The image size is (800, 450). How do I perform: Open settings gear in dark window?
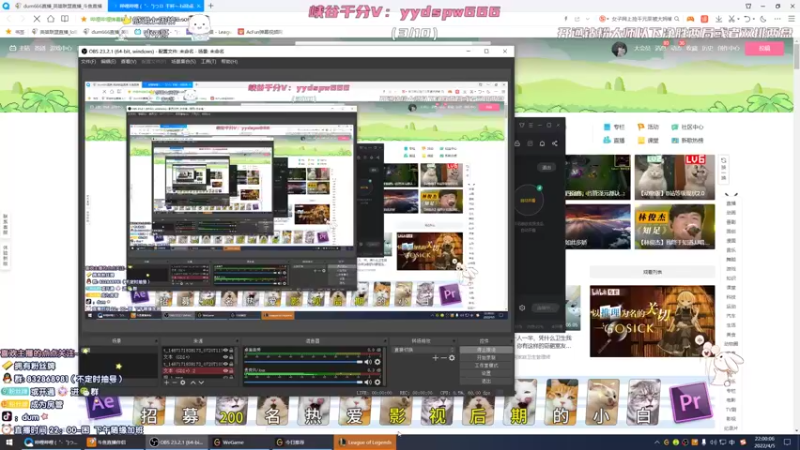[x=522, y=308]
